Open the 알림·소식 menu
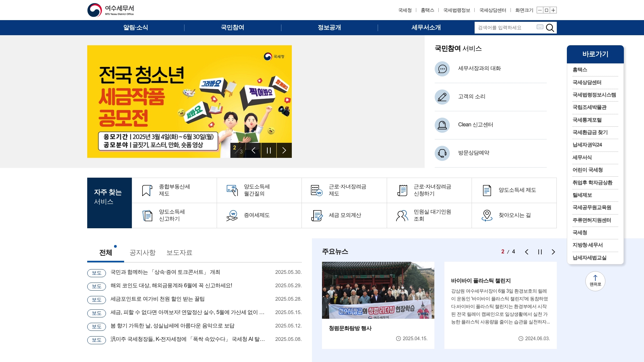The height and width of the screenshot is (362, 644). [x=136, y=27]
